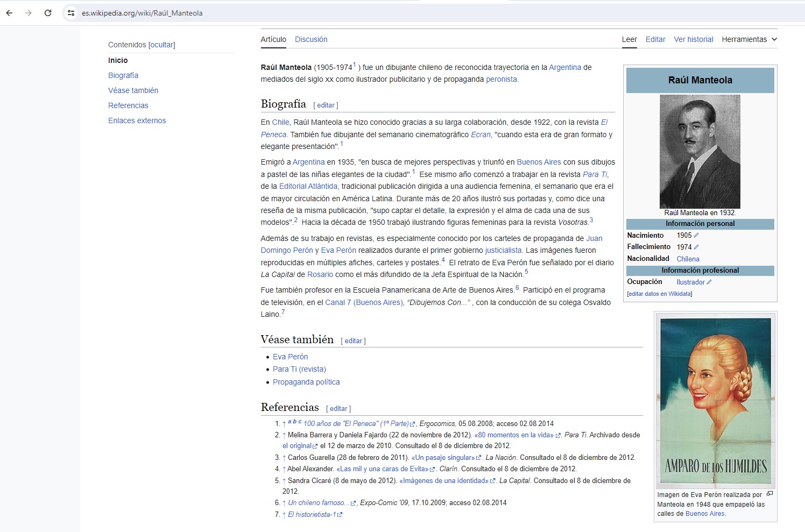Hide contents via ocultar toggle
Viewport: 805px width, 532px height.
click(x=162, y=45)
